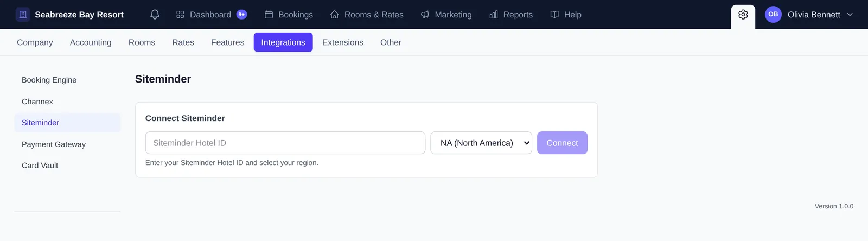
Task: Open the Bookings menu
Action: (289, 15)
